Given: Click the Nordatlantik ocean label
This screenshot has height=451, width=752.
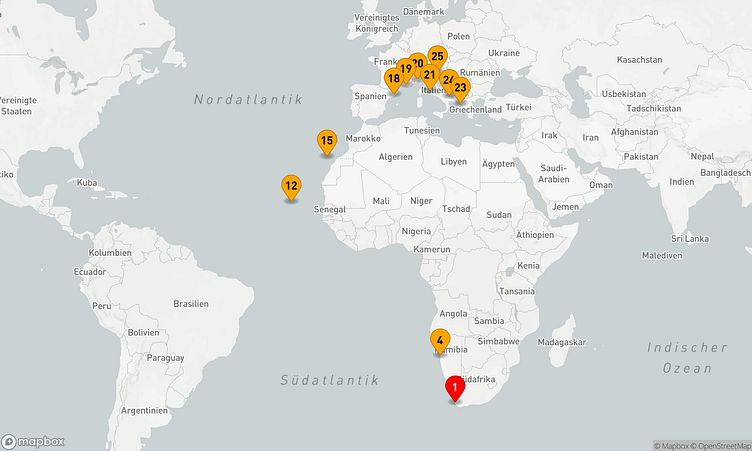Looking at the screenshot, I should (x=248, y=99).
